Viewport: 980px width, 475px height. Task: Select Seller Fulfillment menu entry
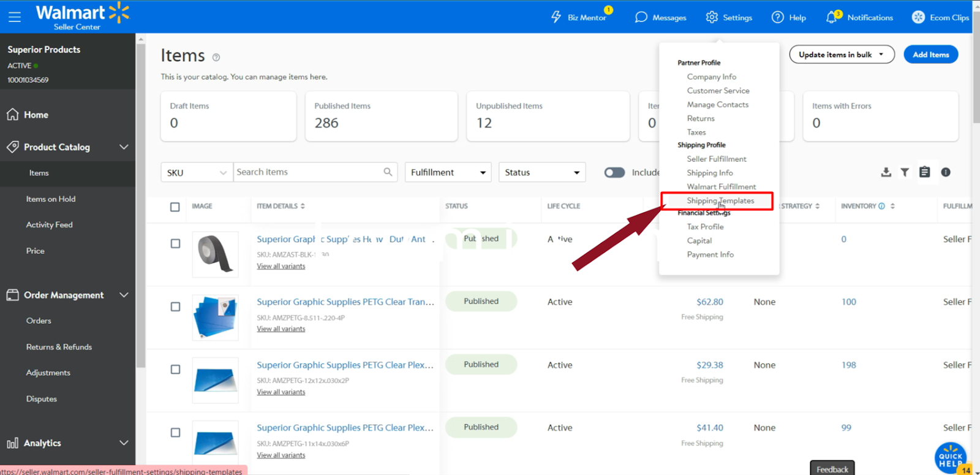click(x=717, y=159)
